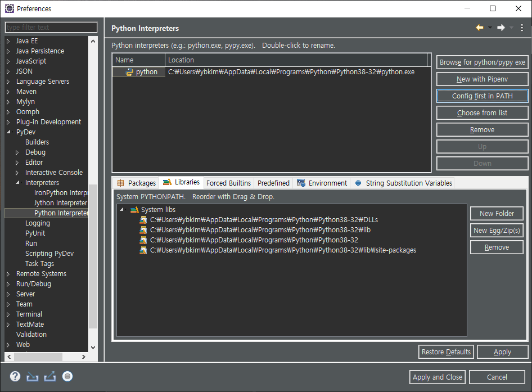This screenshot has height=392, width=532.
Task: Select the Python38-32 root library path
Action: (254, 240)
